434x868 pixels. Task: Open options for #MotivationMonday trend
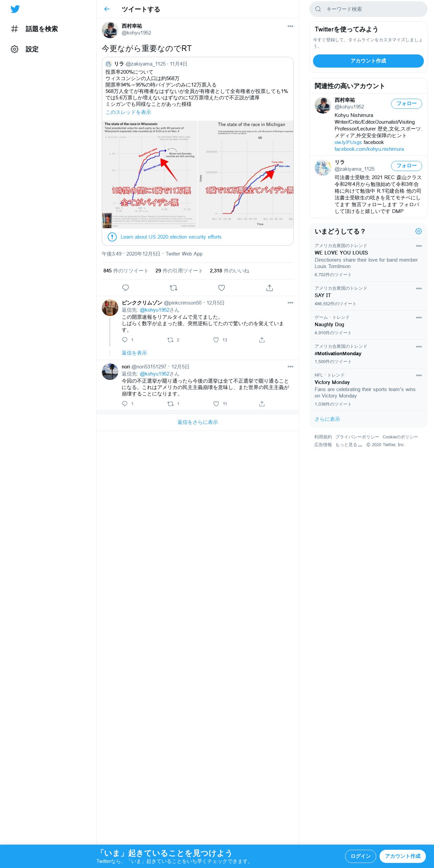[419, 346]
